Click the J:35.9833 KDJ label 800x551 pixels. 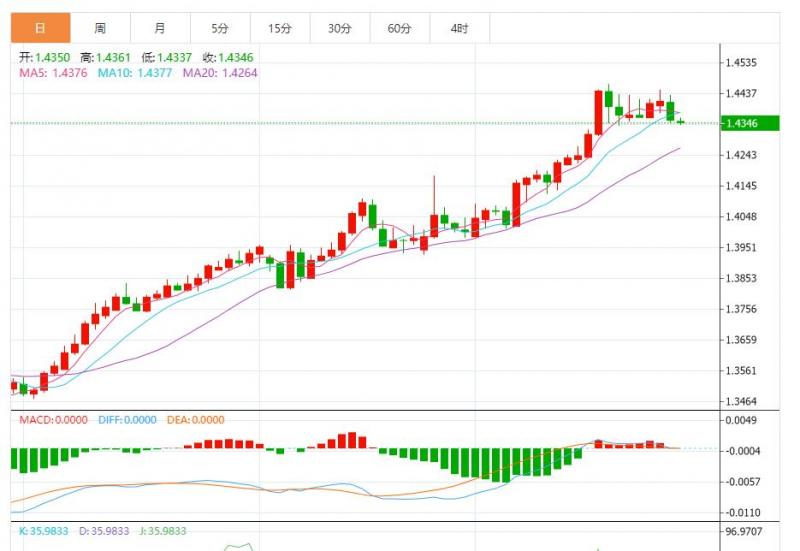(x=163, y=531)
